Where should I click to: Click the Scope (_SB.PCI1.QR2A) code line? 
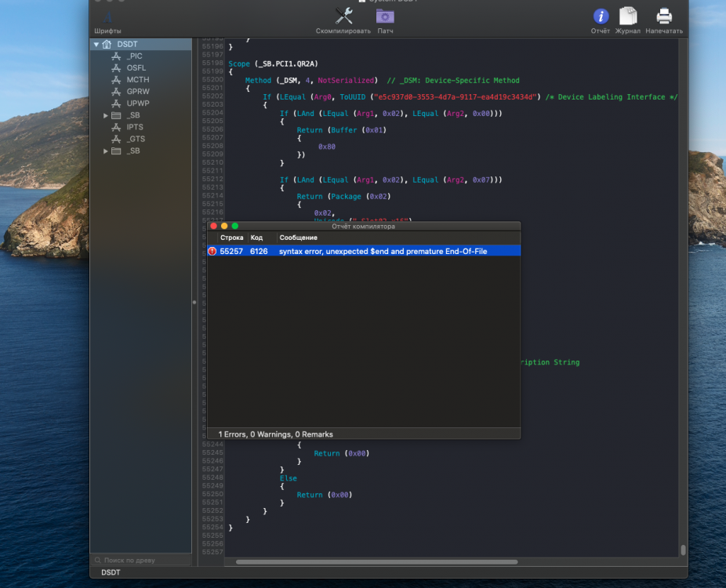(273, 64)
